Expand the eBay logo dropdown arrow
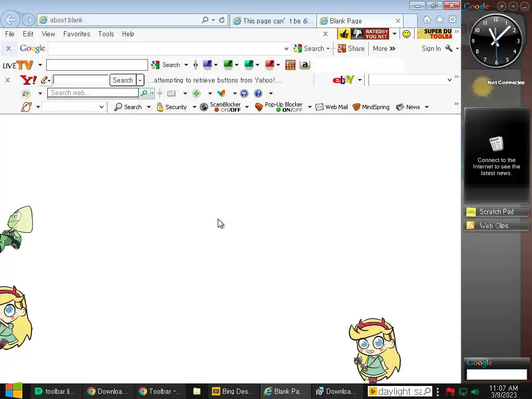This screenshot has width=532, height=399. [360, 80]
